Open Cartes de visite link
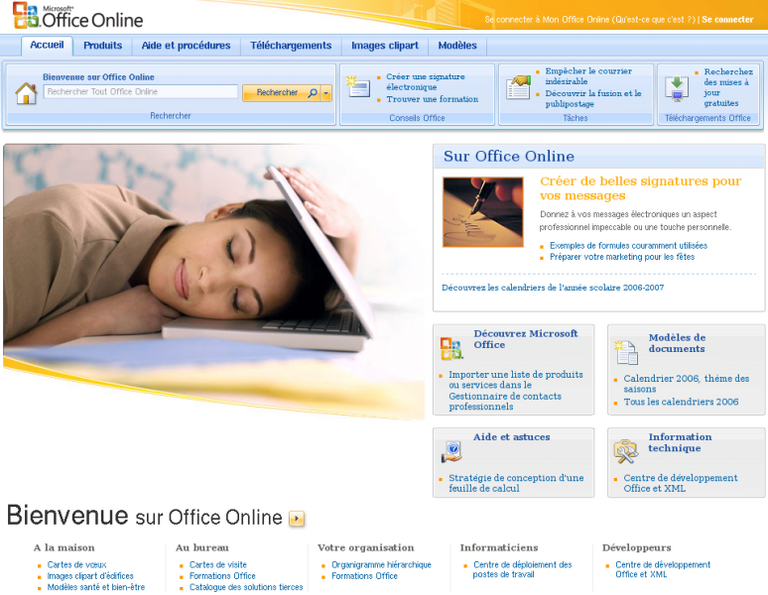Screen dimensions: 768x595 coord(218,565)
